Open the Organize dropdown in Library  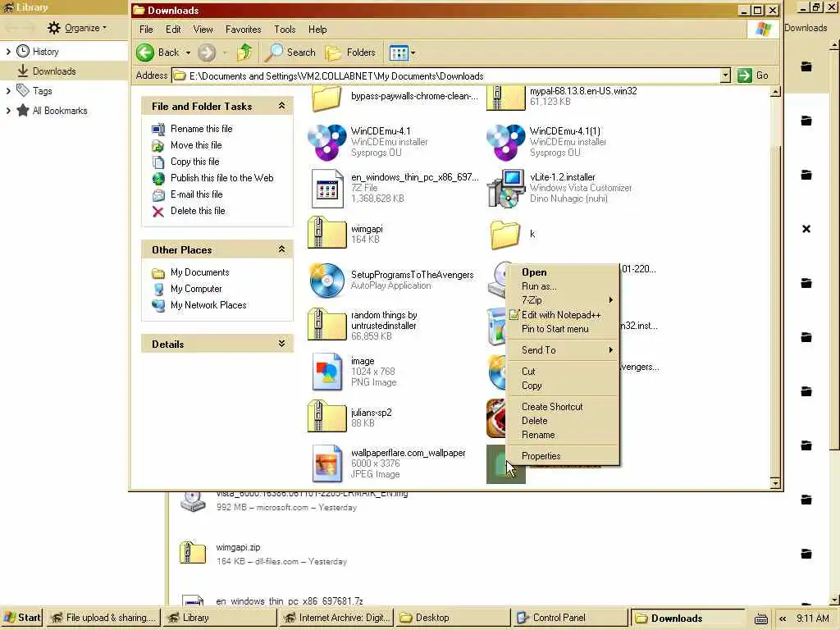77,28
